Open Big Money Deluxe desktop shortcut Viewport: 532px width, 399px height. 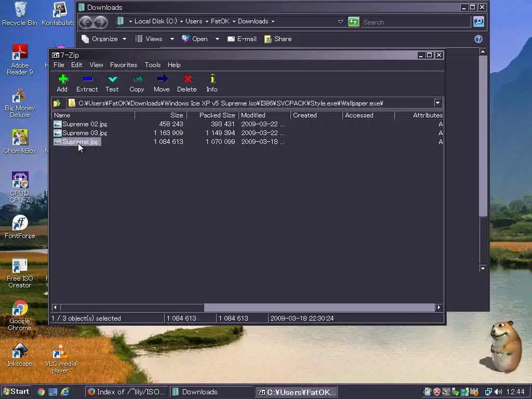point(20,103)
